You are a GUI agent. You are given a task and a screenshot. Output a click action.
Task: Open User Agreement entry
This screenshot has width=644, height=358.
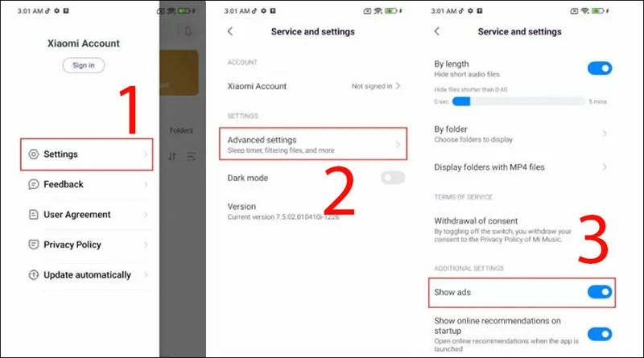point(87,214)
